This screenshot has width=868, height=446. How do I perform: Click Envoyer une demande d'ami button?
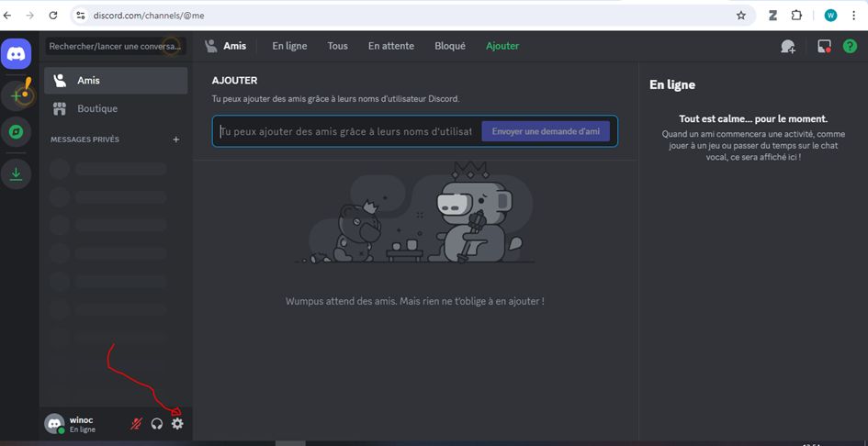(545, 131)
